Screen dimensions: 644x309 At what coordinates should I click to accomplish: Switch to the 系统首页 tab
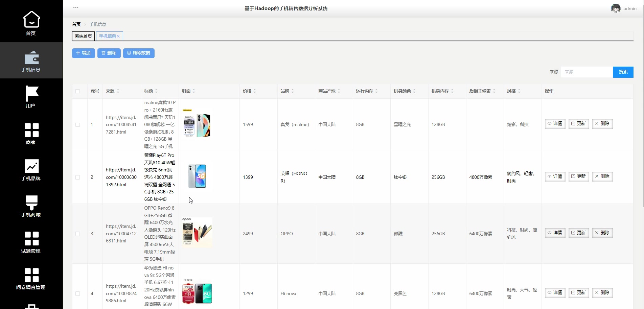pyautogui.click(x=83, y=36)
